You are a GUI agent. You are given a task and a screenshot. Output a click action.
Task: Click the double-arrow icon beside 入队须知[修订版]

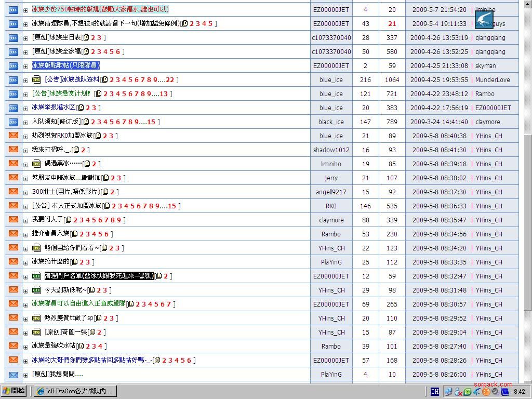coord(12,122)
